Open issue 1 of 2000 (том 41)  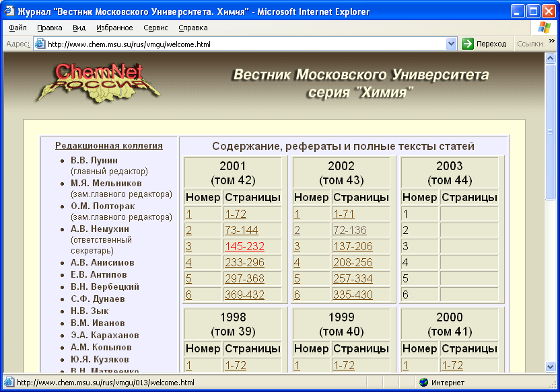pyautogui.click(x=405, y=365)
